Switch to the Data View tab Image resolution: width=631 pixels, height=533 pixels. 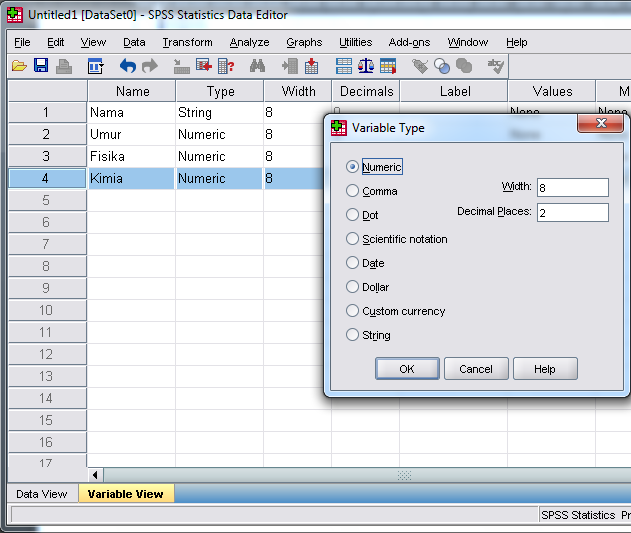coord(42,494)
